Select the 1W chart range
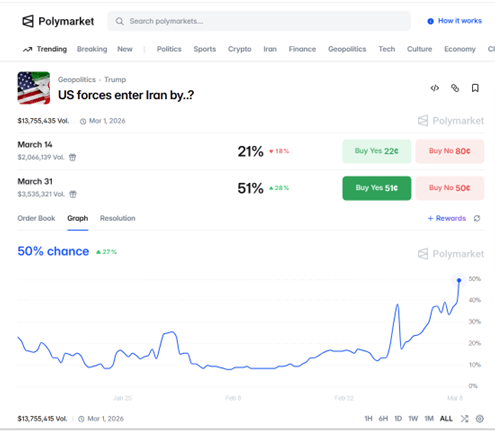This screenshot has height=431, width=495. [x=413, y=419]
